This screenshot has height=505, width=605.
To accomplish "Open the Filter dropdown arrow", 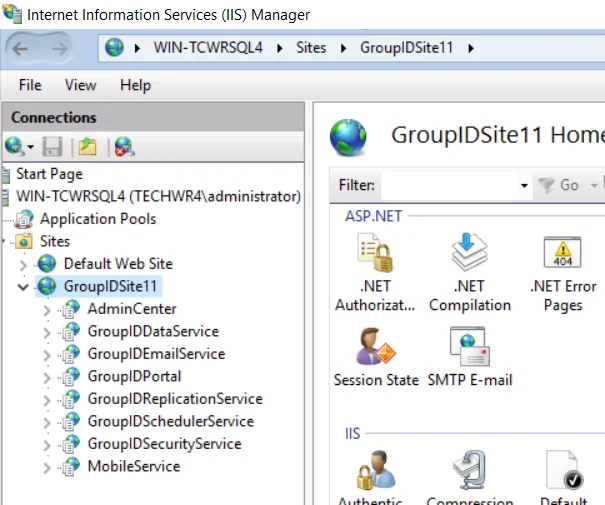I will click(524, 186).
